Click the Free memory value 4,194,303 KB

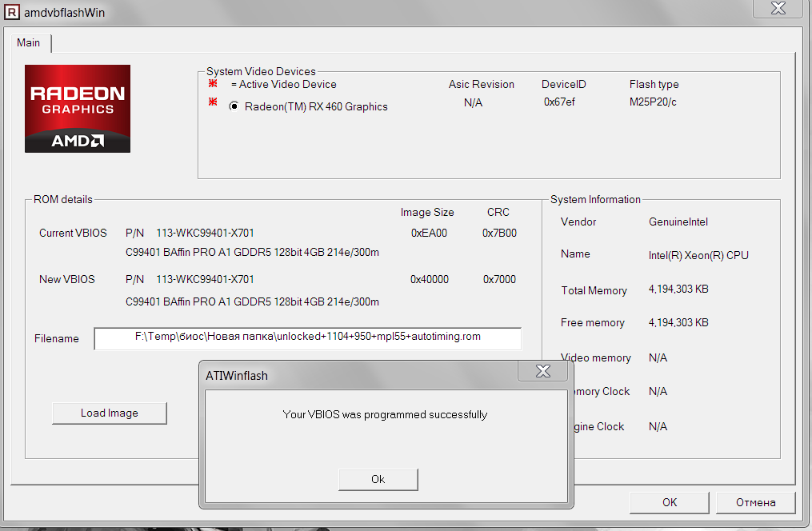(x=678, y=322)
